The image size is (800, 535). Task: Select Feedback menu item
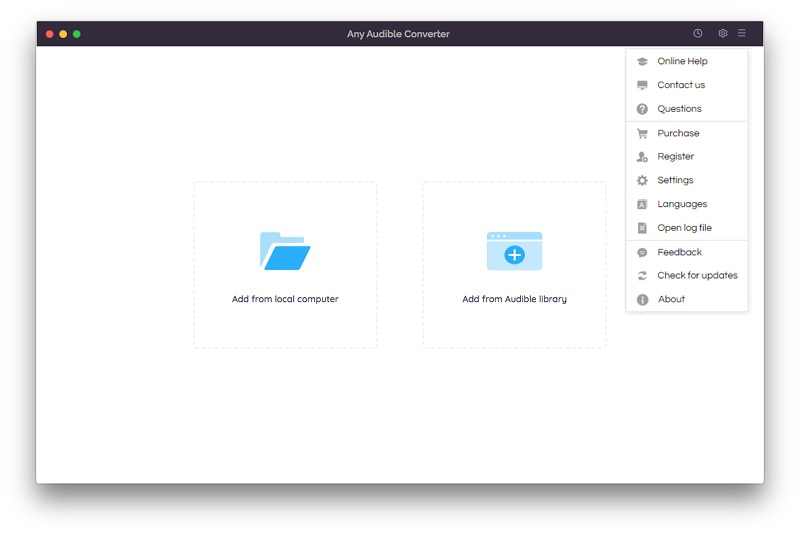coord(687,252)
